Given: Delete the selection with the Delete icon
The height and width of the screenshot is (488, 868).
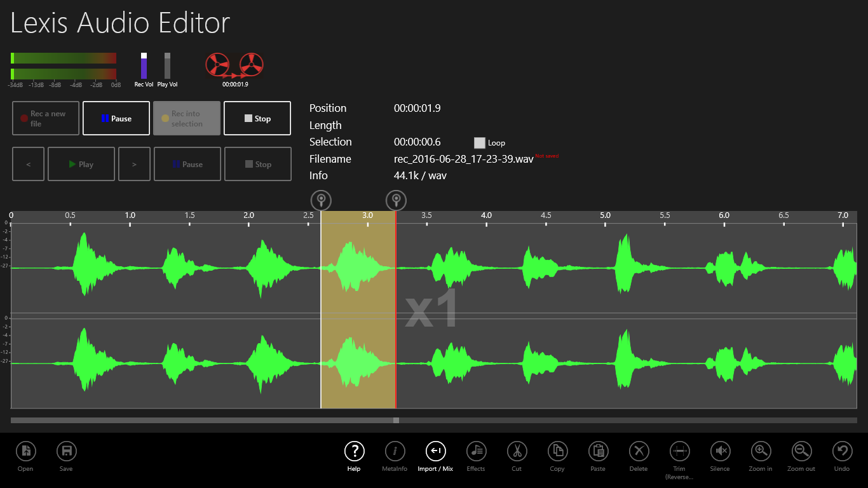Looking at the screenshot, I should (x=639, y=452).
